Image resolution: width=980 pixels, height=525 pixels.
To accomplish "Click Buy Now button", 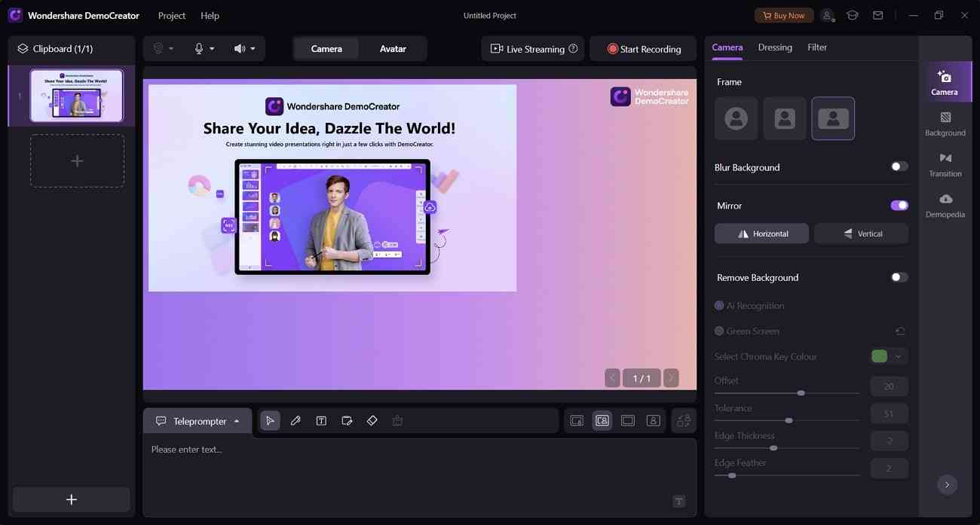I will point(784,15).
